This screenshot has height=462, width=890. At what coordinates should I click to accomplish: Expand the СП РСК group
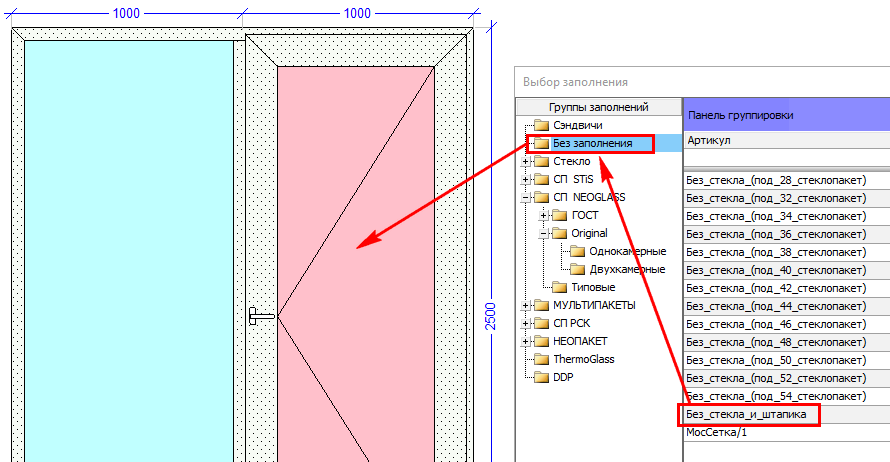coord(526,324)
